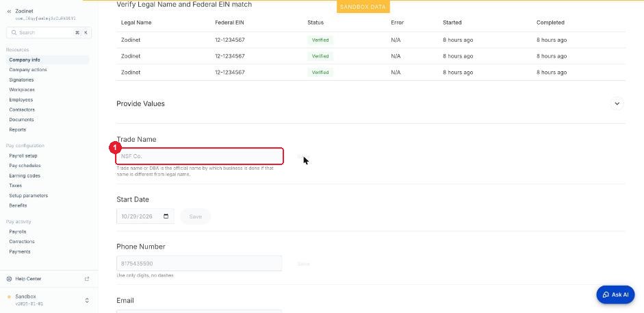Image resolution: width=644 pixels, height=313 pixels.
Task: Open the Help Center link
Action: coord(28,279)
